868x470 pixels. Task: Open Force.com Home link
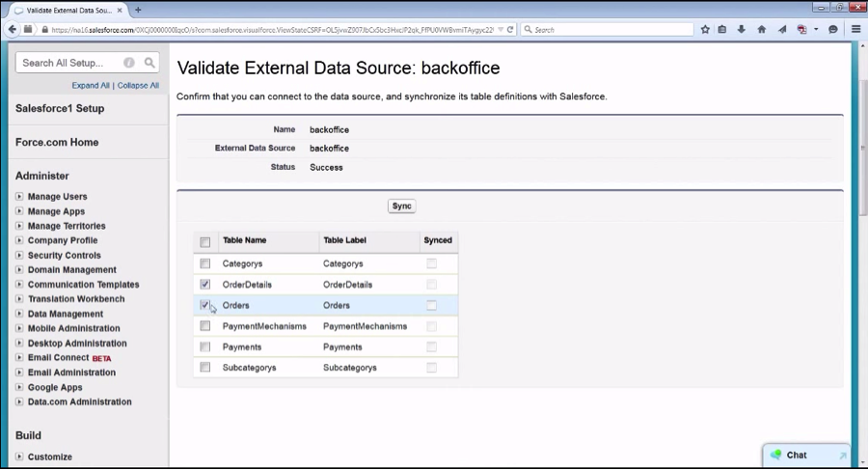57,142
